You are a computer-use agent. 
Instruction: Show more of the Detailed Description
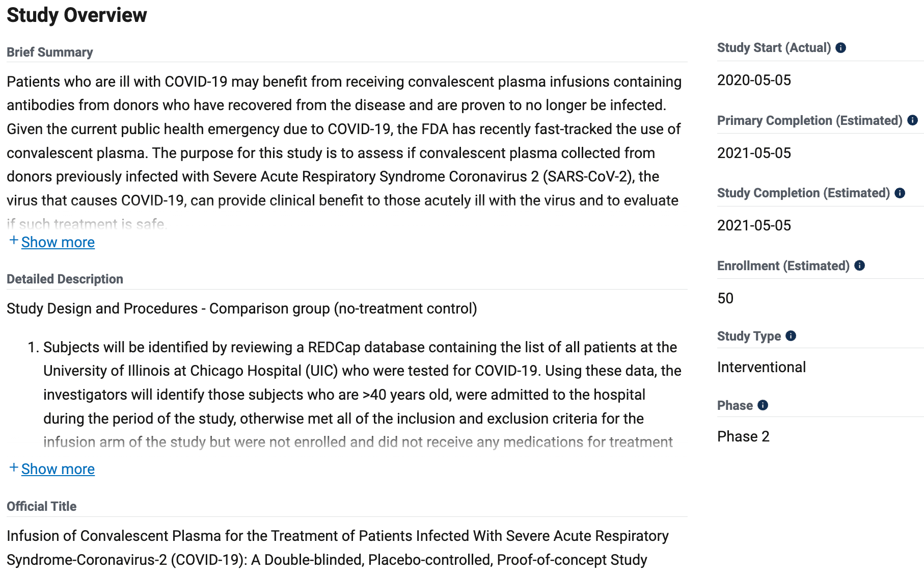[58, 468]
